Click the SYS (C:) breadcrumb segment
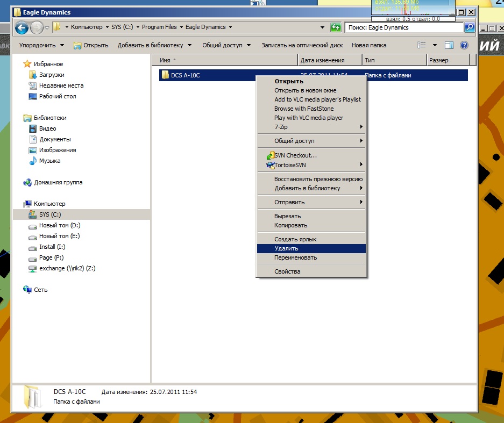This screenshot has height=423, width=504. pyautogui.click(x=122, y=27)
